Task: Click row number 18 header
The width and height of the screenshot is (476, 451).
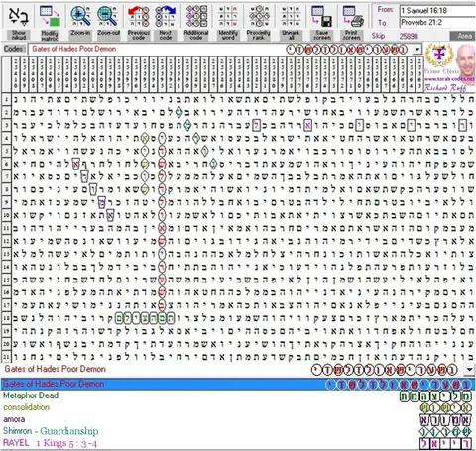Action: point(6,318)
